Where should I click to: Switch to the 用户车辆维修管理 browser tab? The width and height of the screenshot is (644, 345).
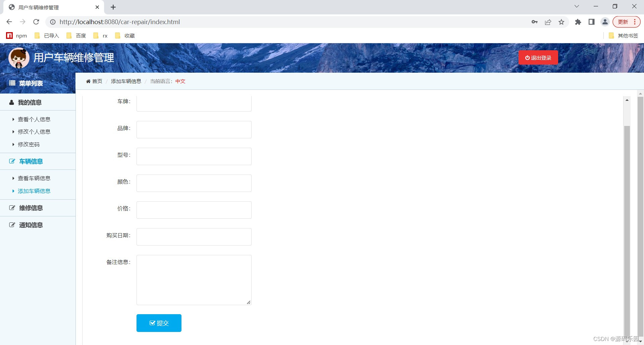pos(39,7)
